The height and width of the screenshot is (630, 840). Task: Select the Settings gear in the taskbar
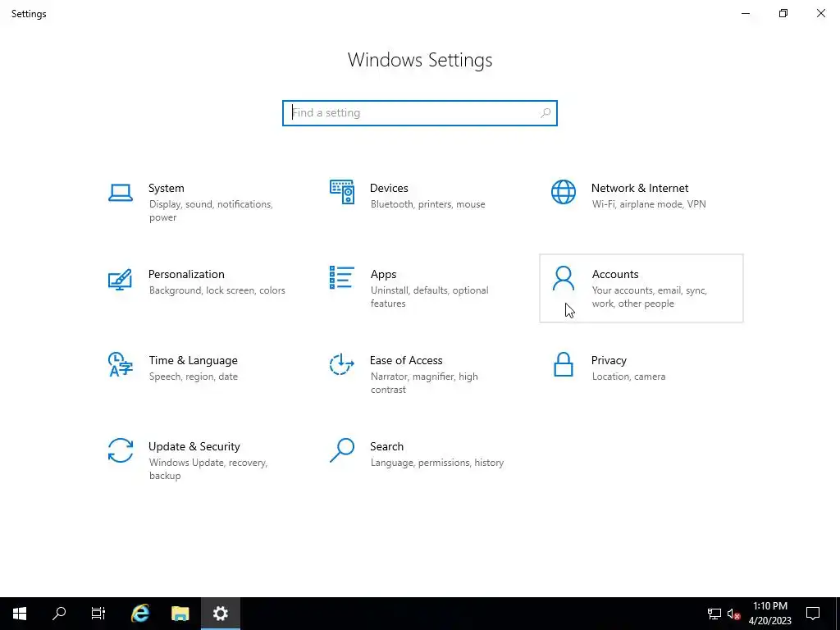(221, 614)
